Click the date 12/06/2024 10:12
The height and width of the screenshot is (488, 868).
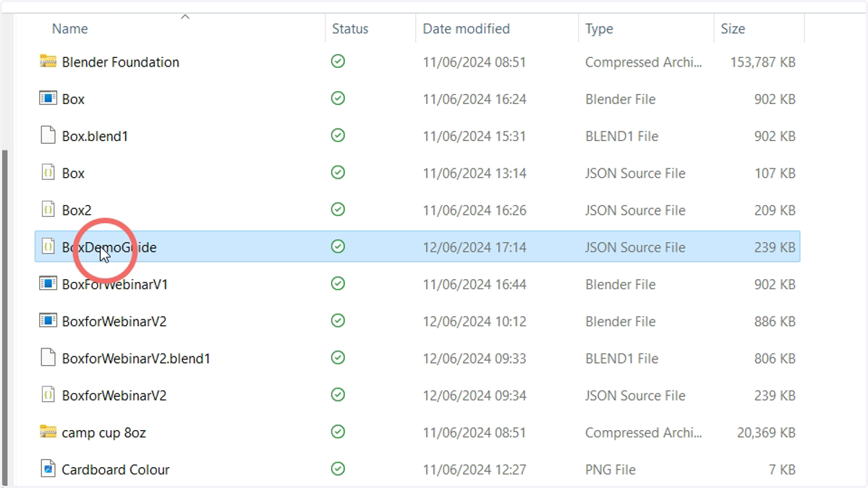[x=475, y=321]
